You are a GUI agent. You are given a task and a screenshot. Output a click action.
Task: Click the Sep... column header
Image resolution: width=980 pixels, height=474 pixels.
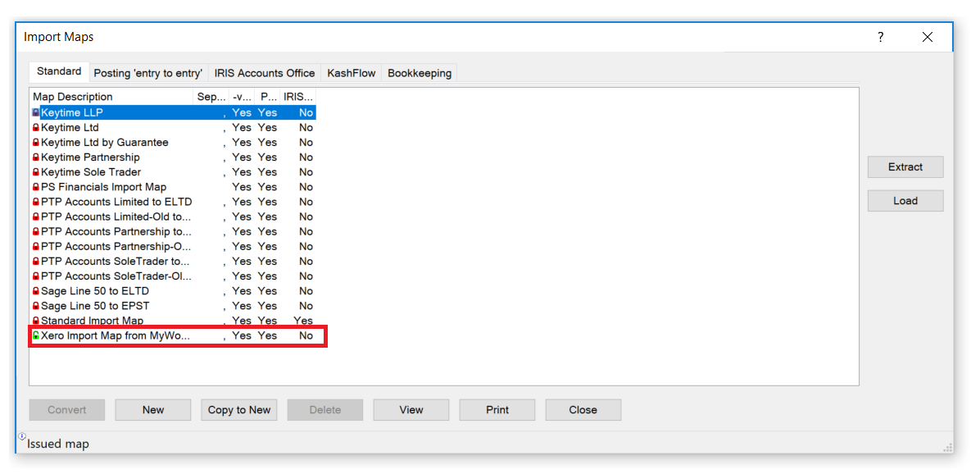click(x=211, y=97)
